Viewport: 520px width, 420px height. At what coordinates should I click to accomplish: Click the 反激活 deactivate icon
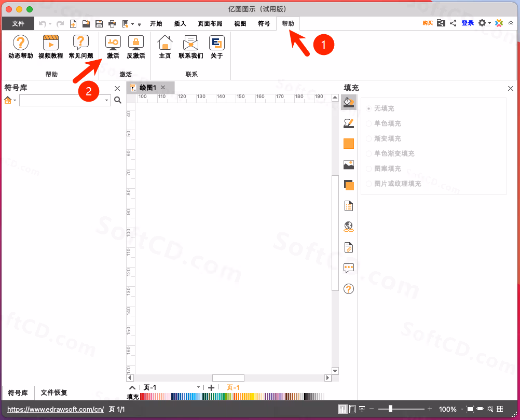point(136,47)
